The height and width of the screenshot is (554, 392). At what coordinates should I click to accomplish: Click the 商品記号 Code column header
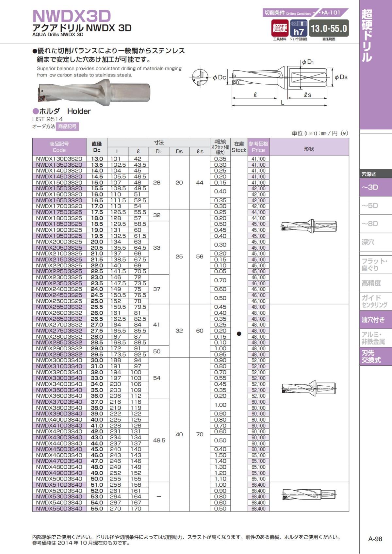pyautogui.click(x=59, y=147)
